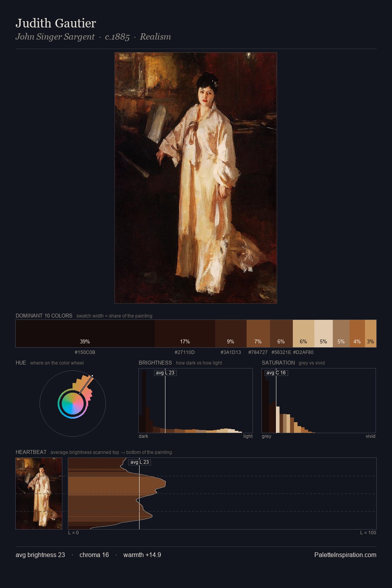
Task: Click the saturation histogram chart
Action: [x=319, y=401]
